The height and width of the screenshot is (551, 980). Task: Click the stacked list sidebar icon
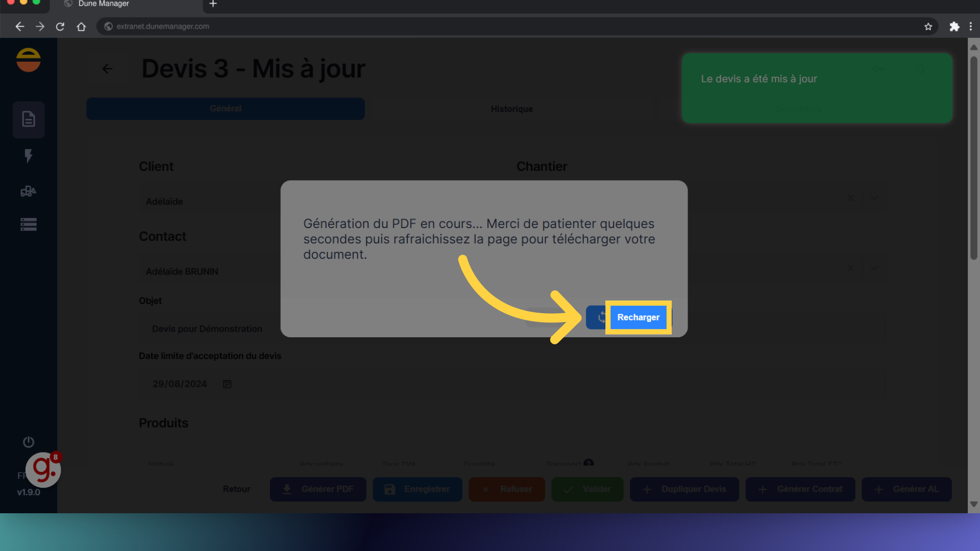point(29,224)
